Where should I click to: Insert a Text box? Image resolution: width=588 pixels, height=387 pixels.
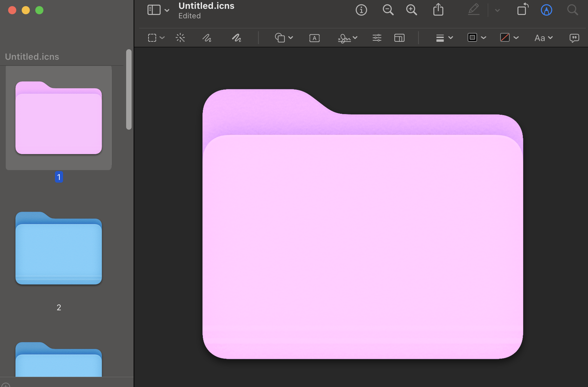tap(315, 38)
